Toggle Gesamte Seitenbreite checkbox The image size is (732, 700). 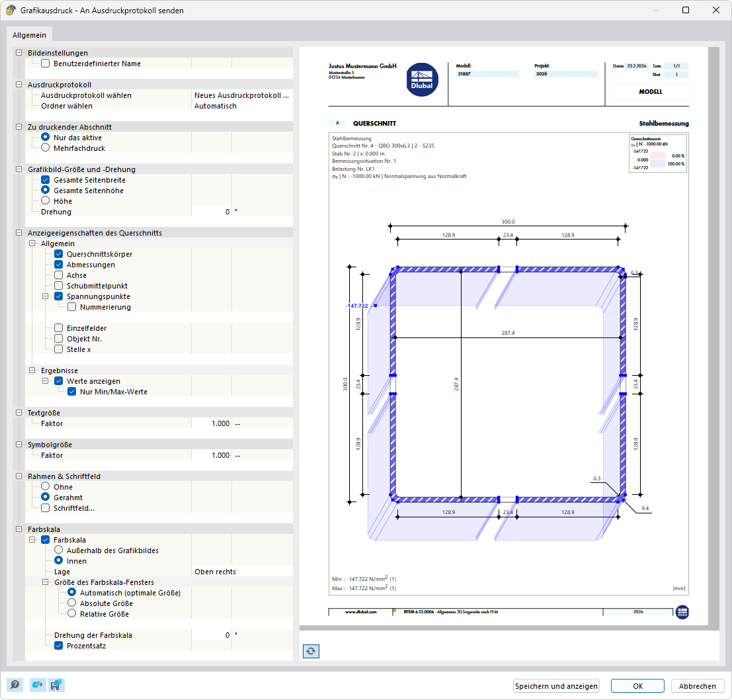(45, 180)
